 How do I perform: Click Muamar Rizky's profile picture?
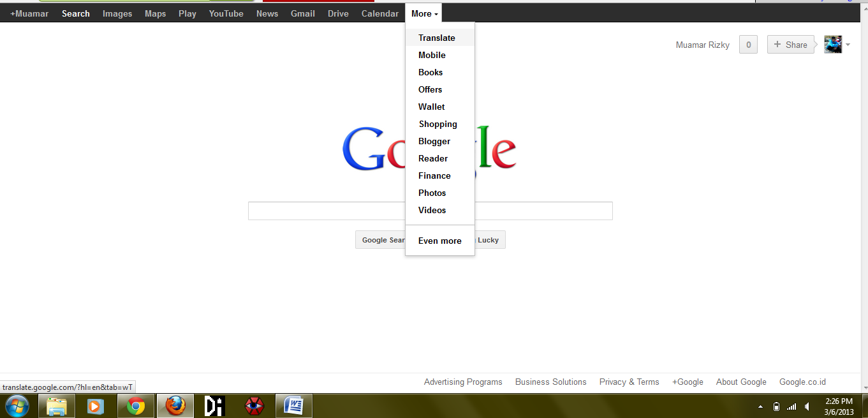833,44
